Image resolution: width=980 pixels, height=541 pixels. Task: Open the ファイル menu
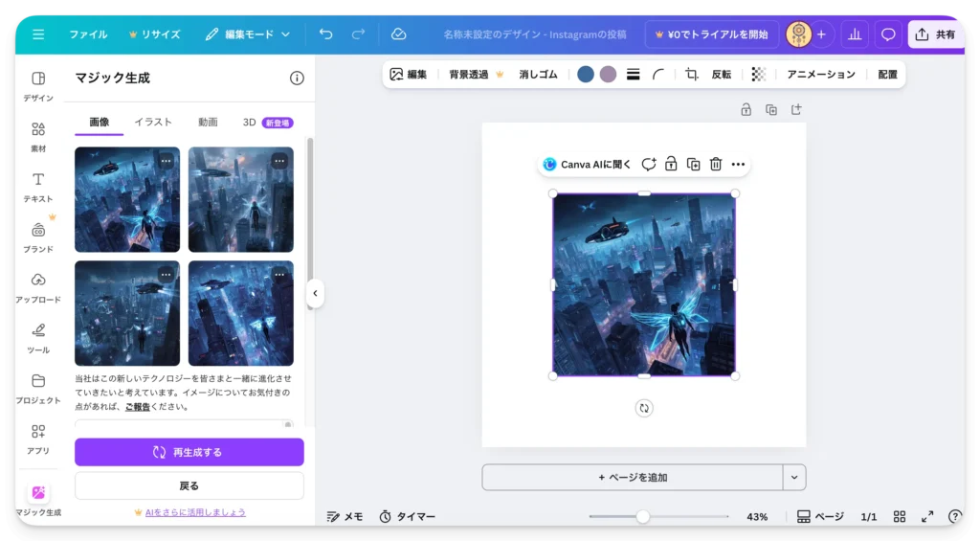[x=88, y=34]
